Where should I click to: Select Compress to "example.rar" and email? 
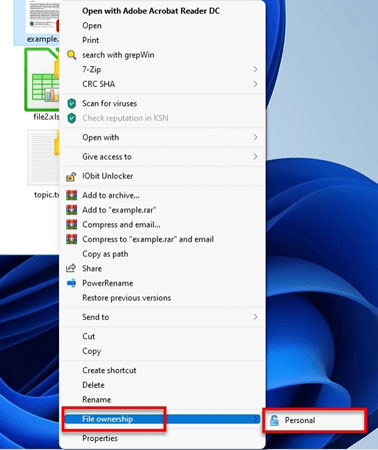162,240
